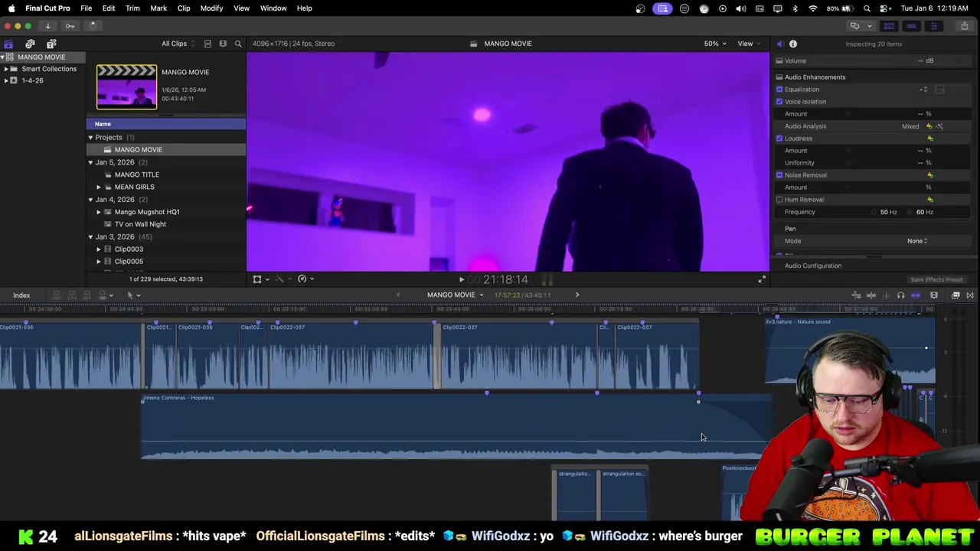The width and height of the screenshot is (980, 551).
Task: Go forward in timeline history arrow
Action: tap(577, 295)
